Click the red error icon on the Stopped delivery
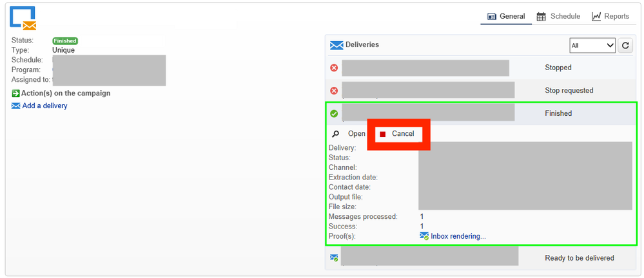Viewport: 644px width, 278px height. click(x=334, y=68)
